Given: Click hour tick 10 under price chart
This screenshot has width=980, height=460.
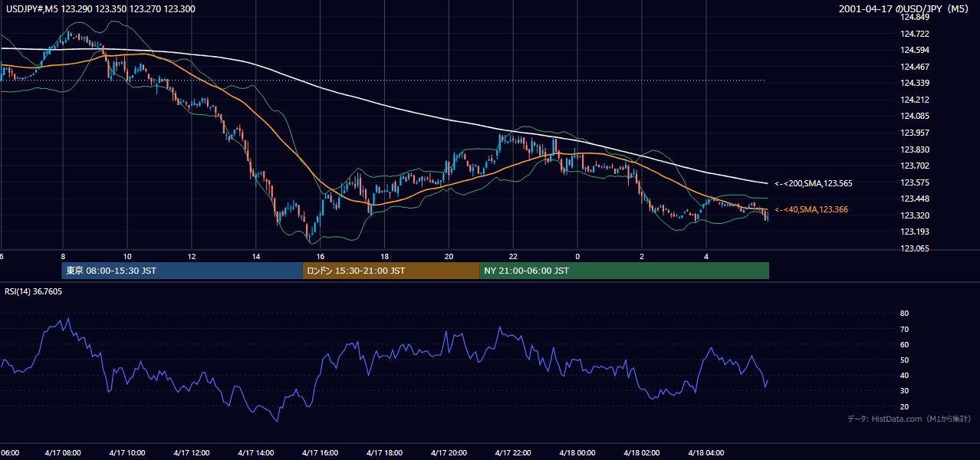Looking at the screenshot, I should click(x=127, y=256).
